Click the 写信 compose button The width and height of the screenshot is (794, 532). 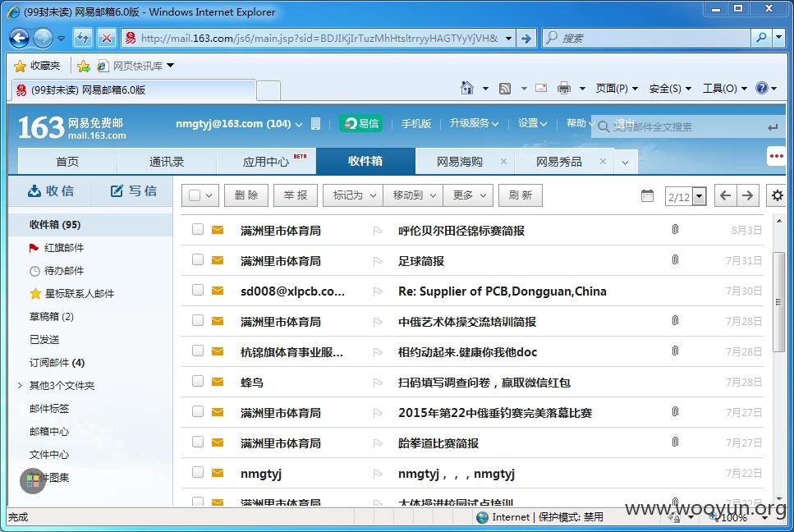pyautogui.click(x=133, y=190)
